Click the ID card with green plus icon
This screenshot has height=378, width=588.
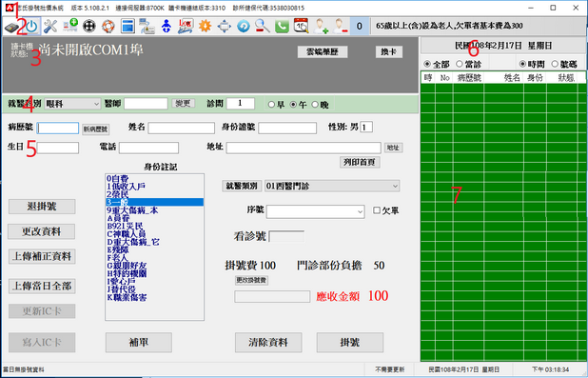pos(70,26)
